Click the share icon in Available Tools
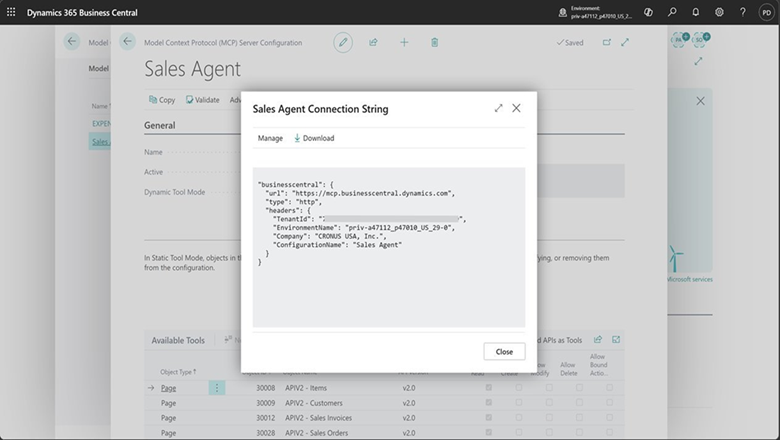 (x=597, y=340)
